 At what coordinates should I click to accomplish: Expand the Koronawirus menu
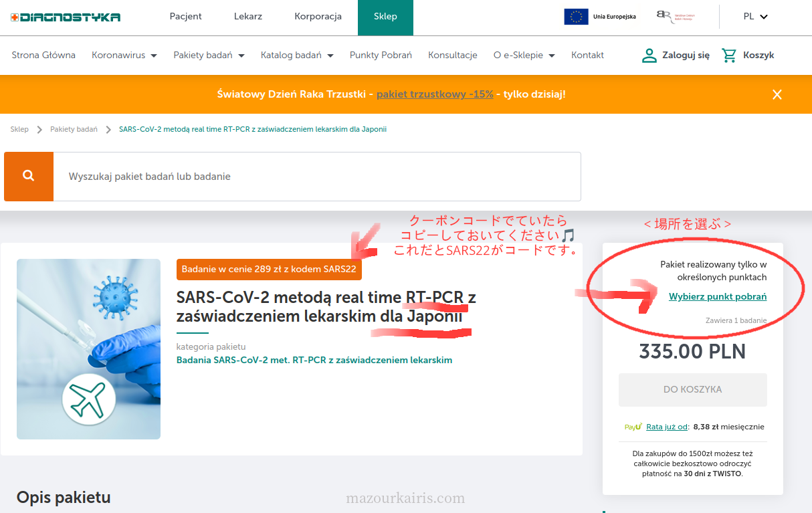click(x=124, y=56)
